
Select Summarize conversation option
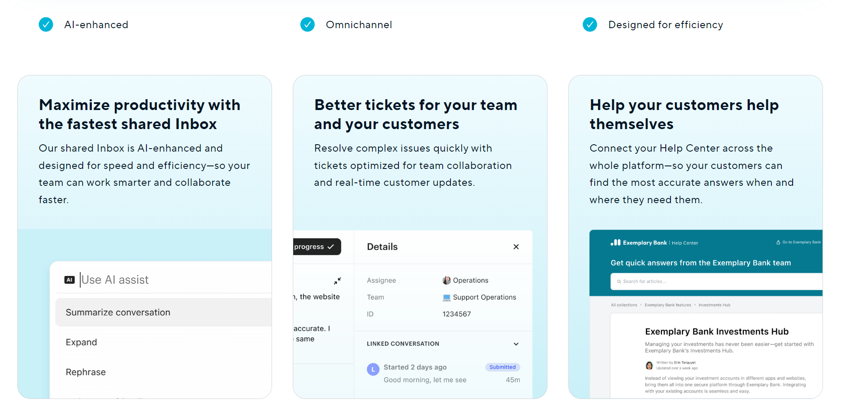[118, 312]
